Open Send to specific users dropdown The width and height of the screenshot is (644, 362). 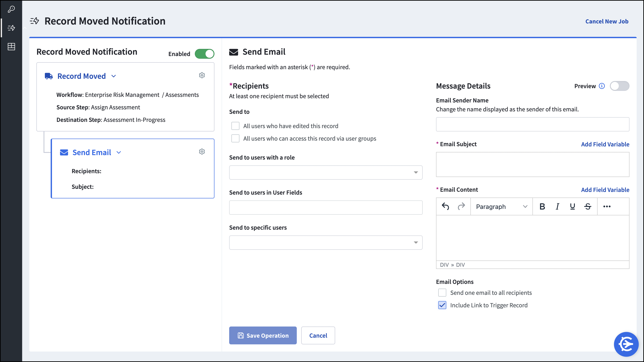[326, 242]
